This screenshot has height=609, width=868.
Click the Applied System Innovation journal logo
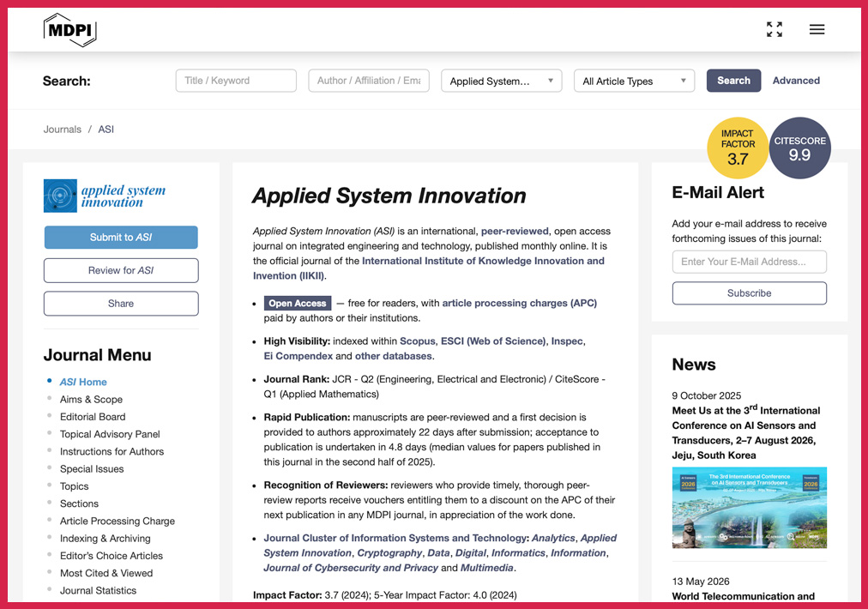click(x=105, y=196)
